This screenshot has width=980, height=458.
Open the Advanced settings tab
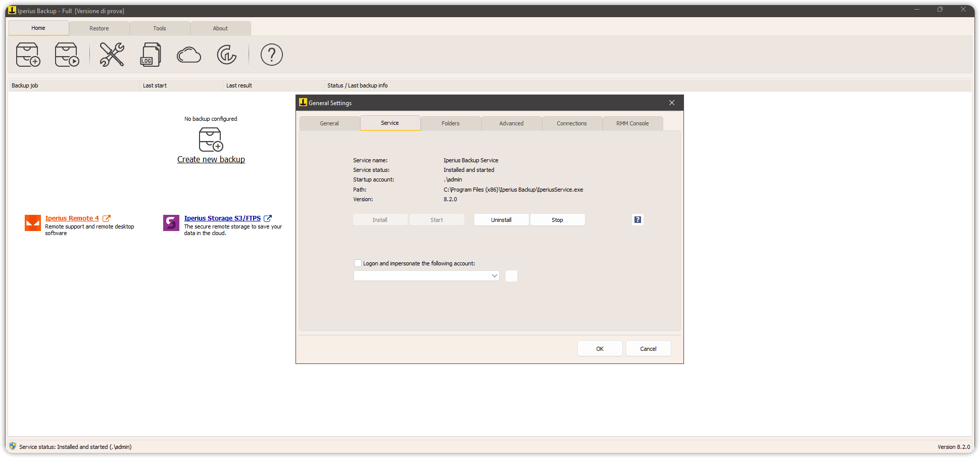(x=511, y=123)
